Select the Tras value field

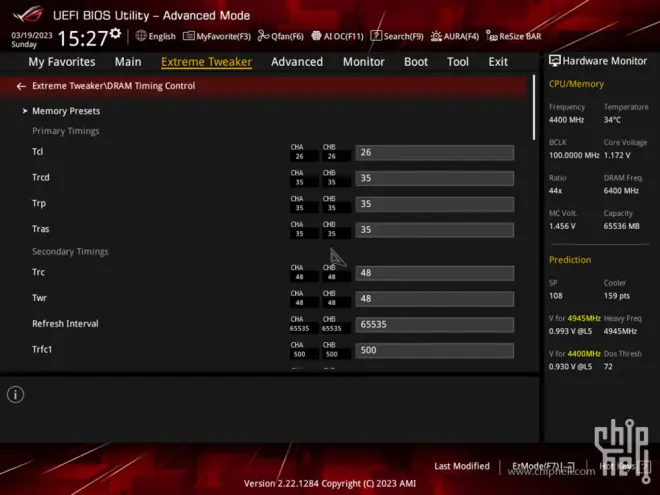tap(435, 230)
